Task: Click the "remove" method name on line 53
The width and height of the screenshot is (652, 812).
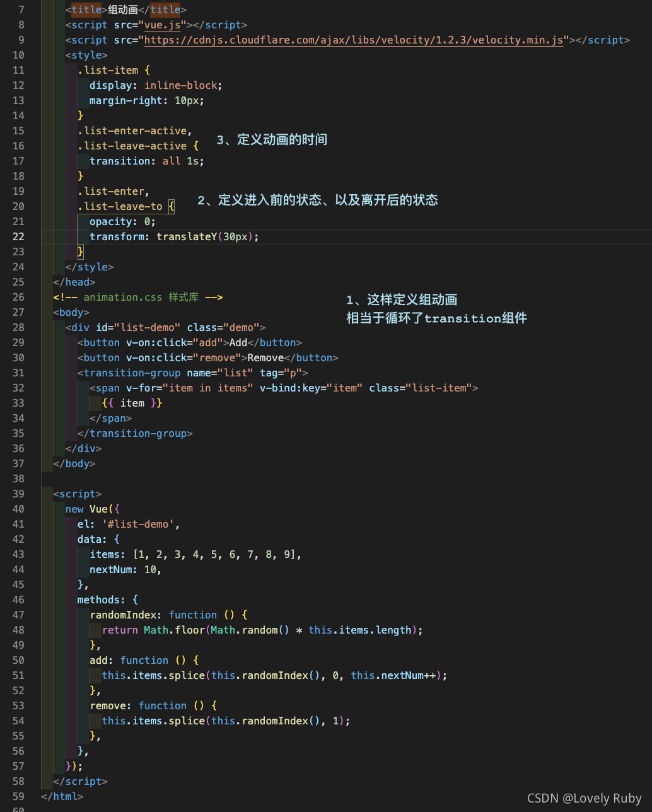Action: [x=108, y=705]
